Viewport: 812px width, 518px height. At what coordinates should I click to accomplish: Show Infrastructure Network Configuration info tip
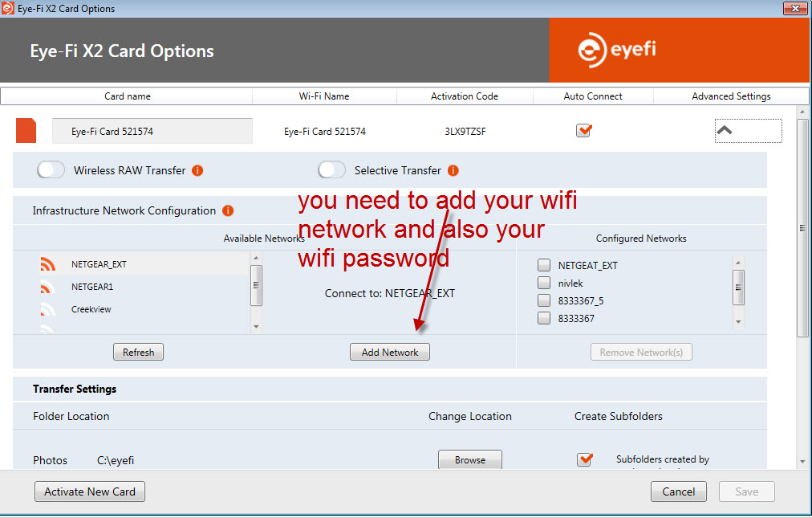pyautogui.click(x=228, y=210)
